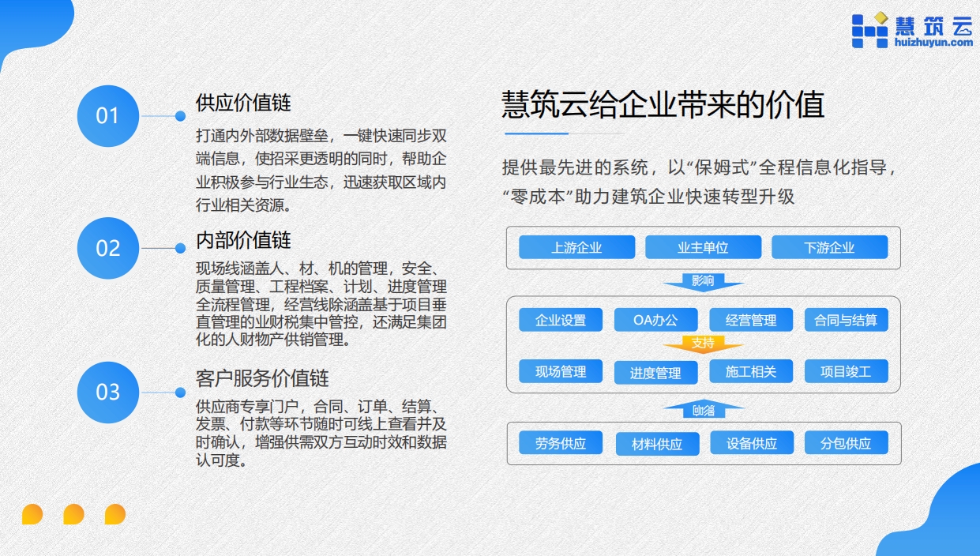Click the 下游企业 blue box
The image size is (980, 556).
pyautogui.click(x=829, y=247)
